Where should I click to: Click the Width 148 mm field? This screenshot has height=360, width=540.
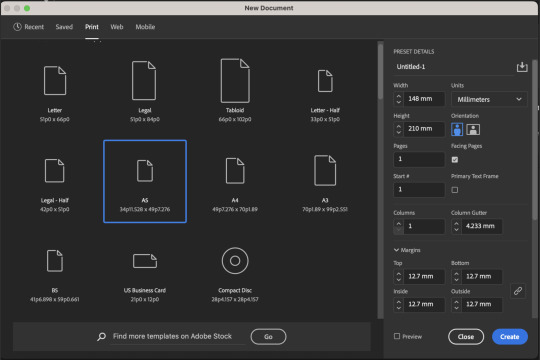click(424, 99)
